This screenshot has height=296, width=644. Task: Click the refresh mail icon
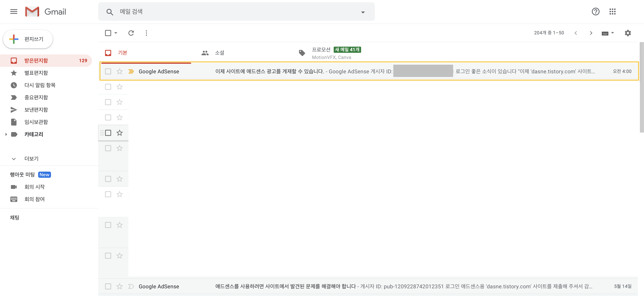click(131, 33)
